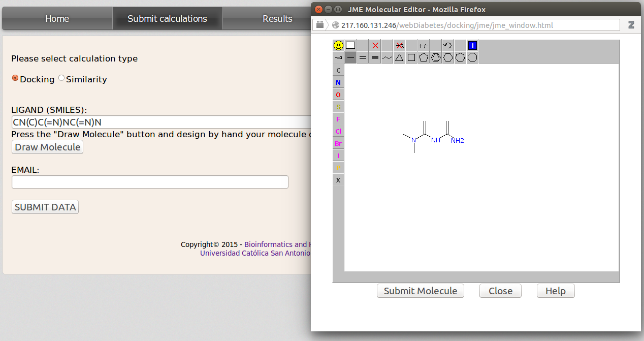Screen dimensions: 644x341
Task: Select the double bond tool
Action: (x=363, y=57)
